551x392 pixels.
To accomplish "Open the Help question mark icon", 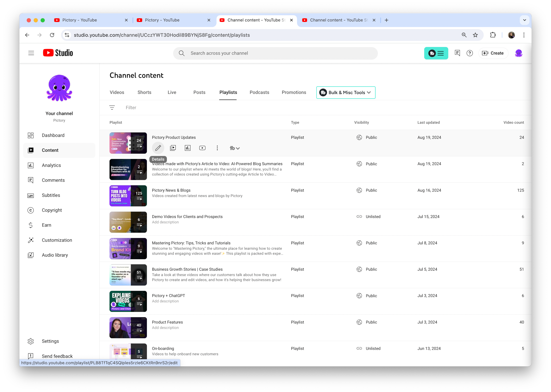I will (x=470, y=53).
